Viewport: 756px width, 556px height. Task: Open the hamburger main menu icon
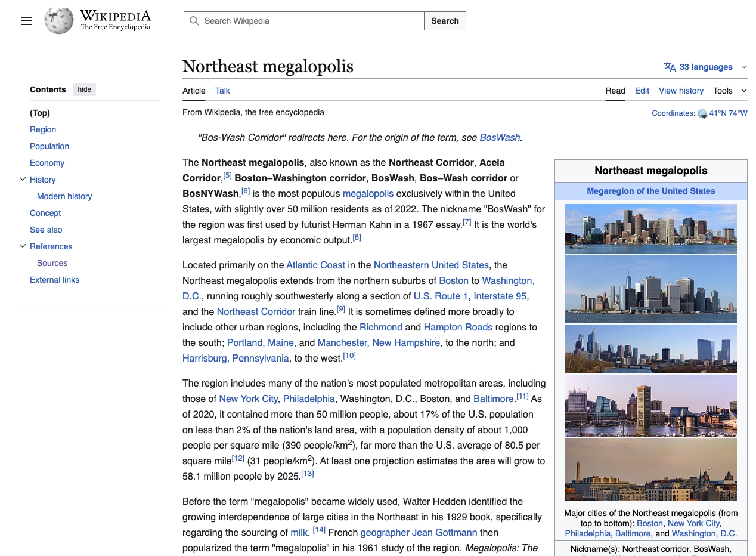(26, 21)
